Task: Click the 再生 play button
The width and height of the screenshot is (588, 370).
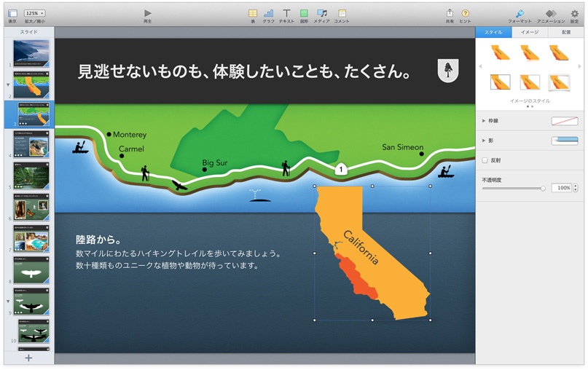Action: pos(148,13)
